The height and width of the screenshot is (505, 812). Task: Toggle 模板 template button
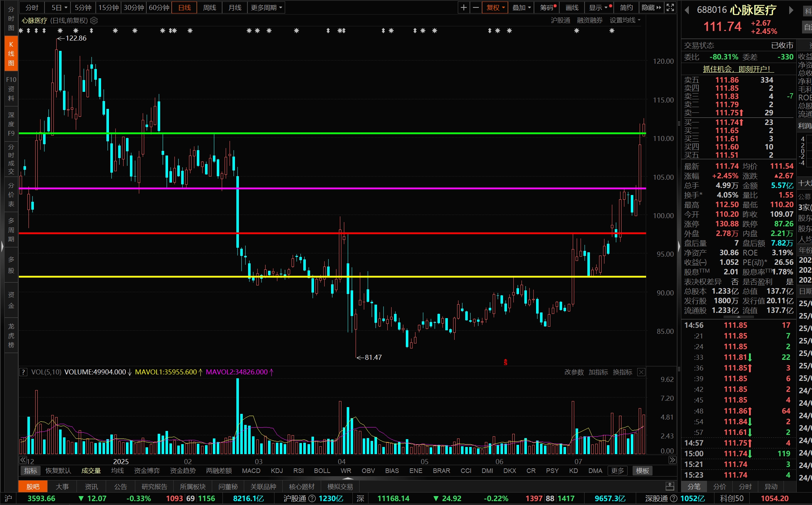click(643, 470)
